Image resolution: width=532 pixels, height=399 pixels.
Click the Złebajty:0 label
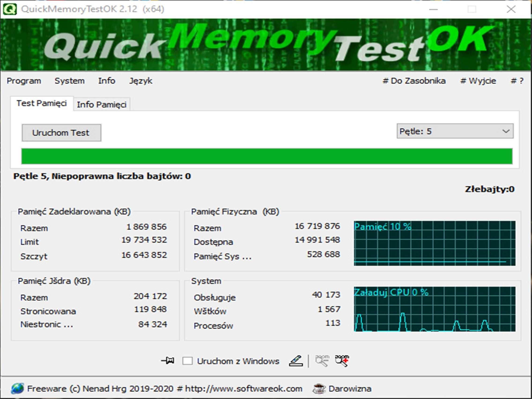(x=490, y=189)
